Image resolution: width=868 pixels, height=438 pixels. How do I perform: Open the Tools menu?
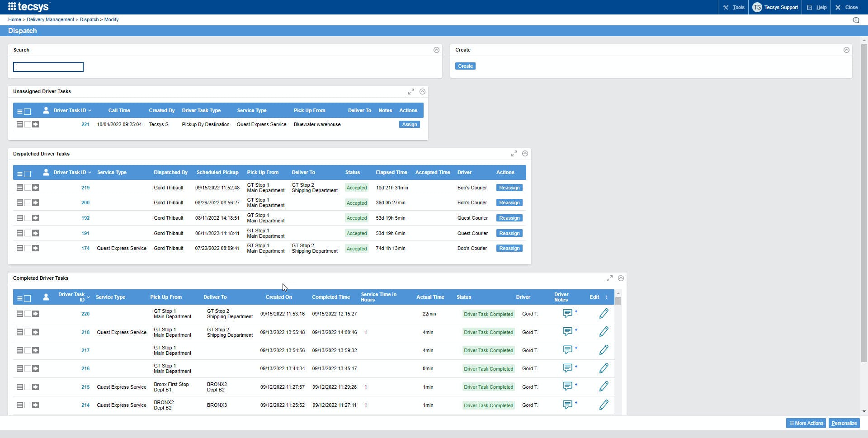(x=734, y=7)
